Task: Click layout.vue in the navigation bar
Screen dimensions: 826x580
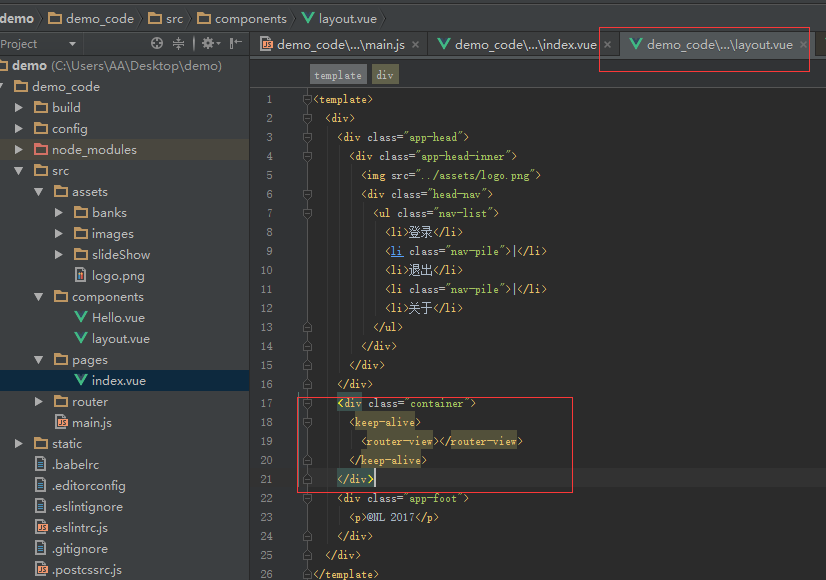Action: [340, 19]
